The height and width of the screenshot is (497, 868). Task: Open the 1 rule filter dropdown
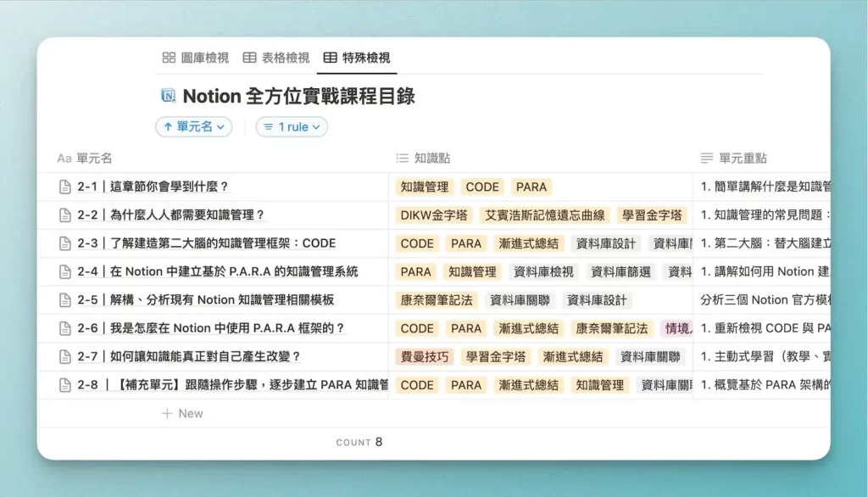click(x=292, y=127)
